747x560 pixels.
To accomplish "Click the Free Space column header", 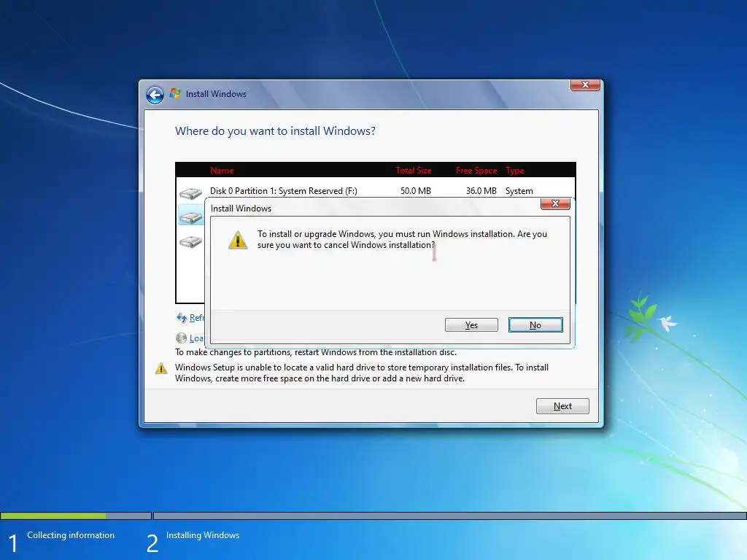I will (476, 171).
